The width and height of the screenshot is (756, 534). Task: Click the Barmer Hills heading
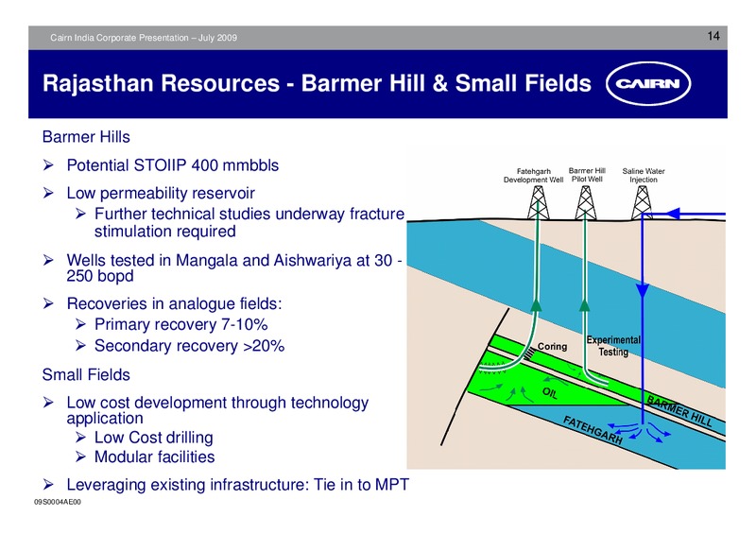[86, 137]
